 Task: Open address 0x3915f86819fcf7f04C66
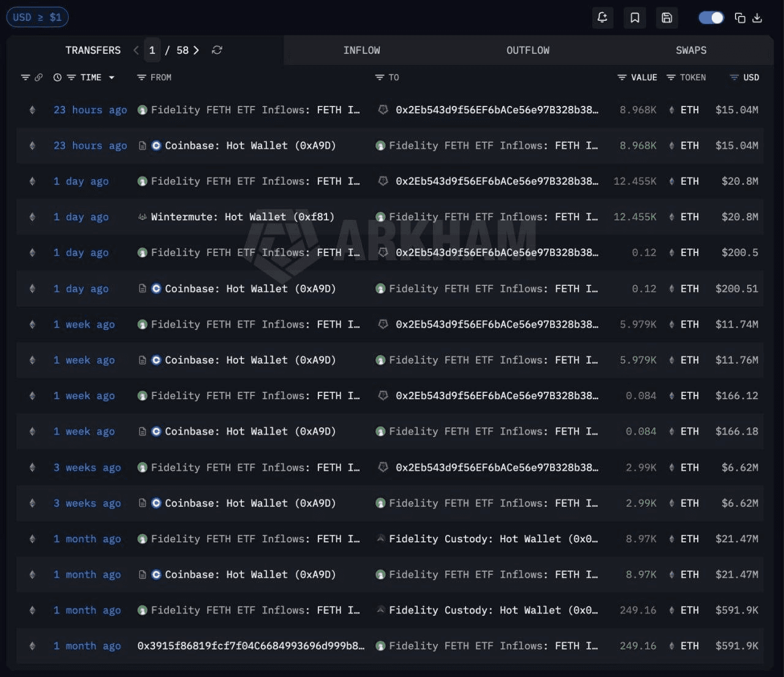click(x=251, y=646)
